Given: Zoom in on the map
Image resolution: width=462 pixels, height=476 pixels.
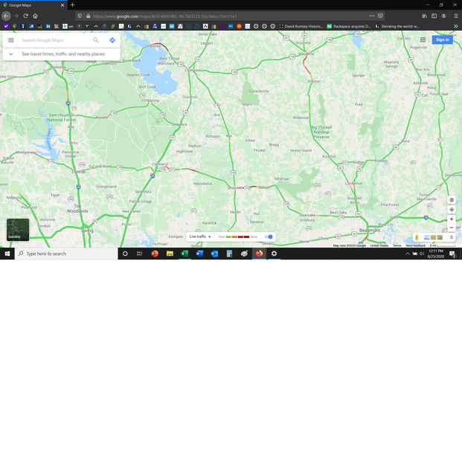Looking at the screenshot, I should tap(452, 219).
